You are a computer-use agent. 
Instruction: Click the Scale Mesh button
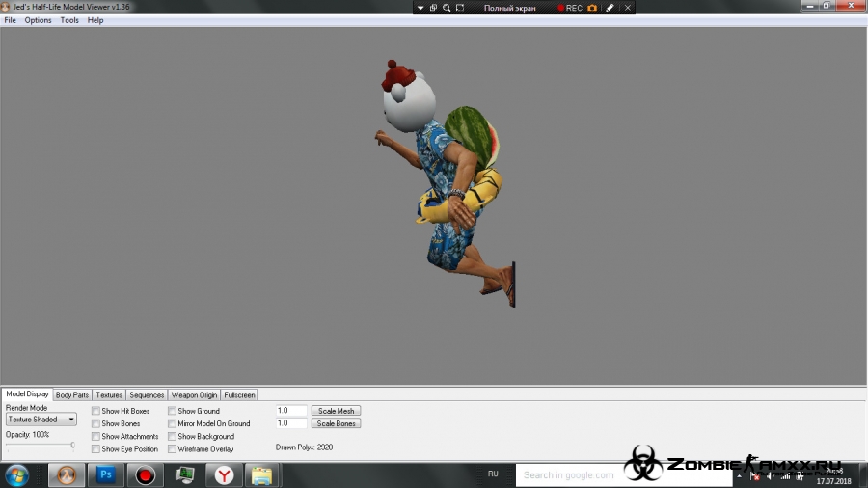click(x=336, y=411)
